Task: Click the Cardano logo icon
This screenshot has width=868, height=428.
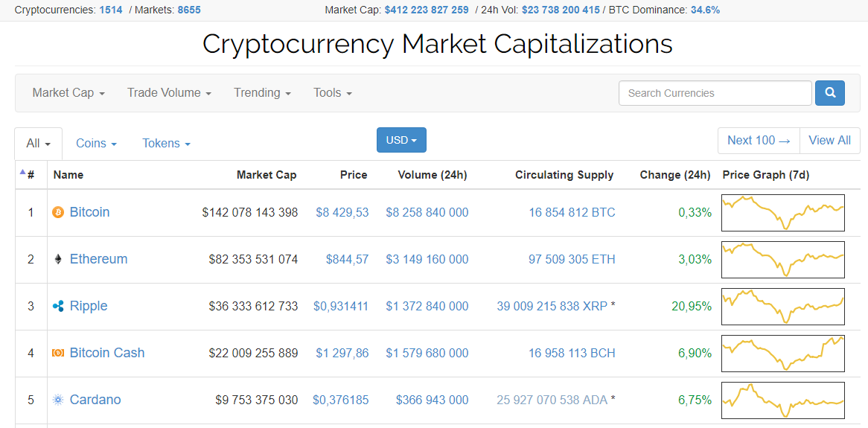Action: 58,400
